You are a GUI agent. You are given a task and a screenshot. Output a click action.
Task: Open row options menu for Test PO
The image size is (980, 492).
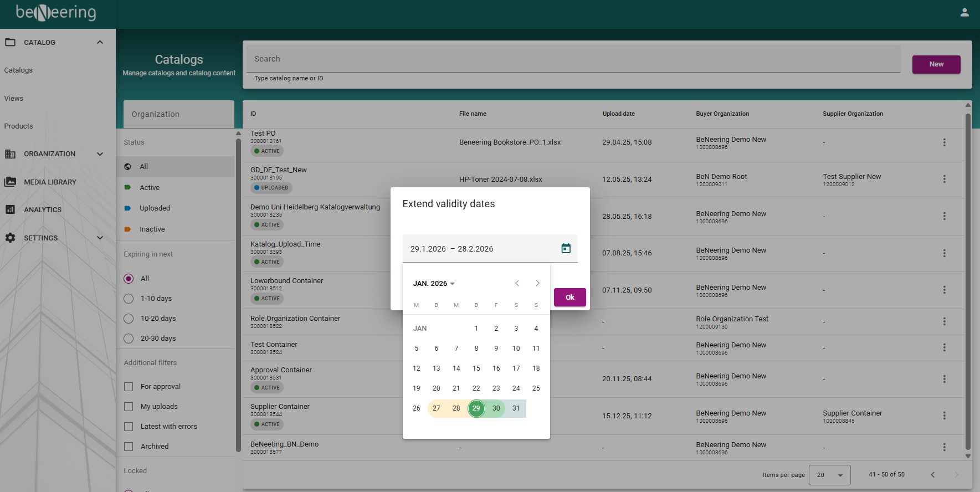point(944,142)
